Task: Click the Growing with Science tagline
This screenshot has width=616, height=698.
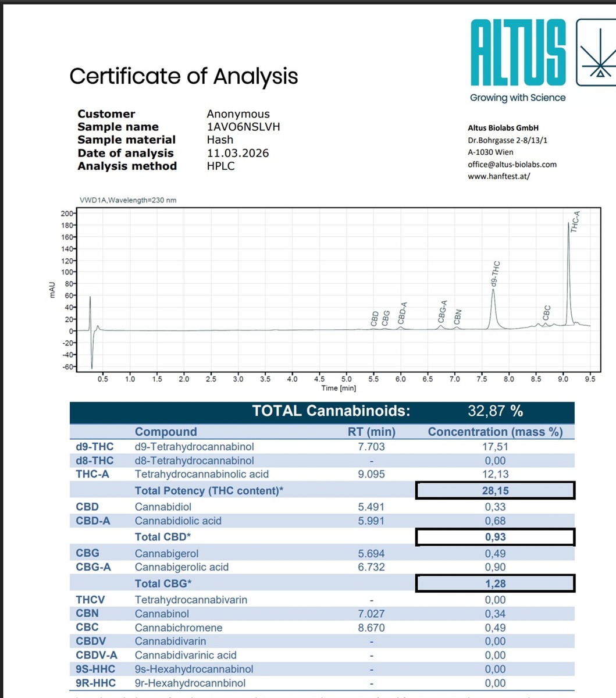Action: click(x=518, y=98)
